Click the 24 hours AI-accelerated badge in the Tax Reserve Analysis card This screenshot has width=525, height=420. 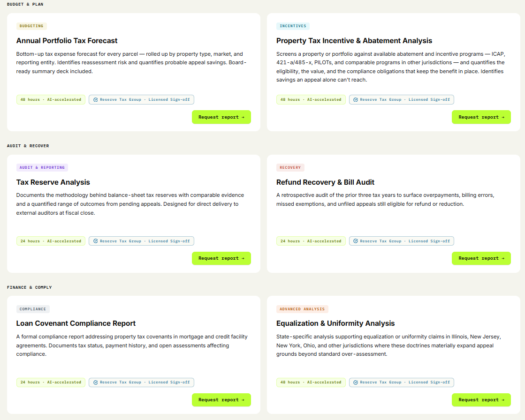[x=51, y=241]
